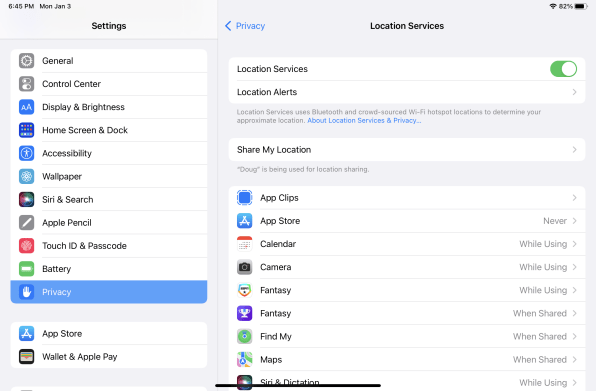Click the Fantasy icon set to While Using
This screenshot has width=596, height=391.
244,290
